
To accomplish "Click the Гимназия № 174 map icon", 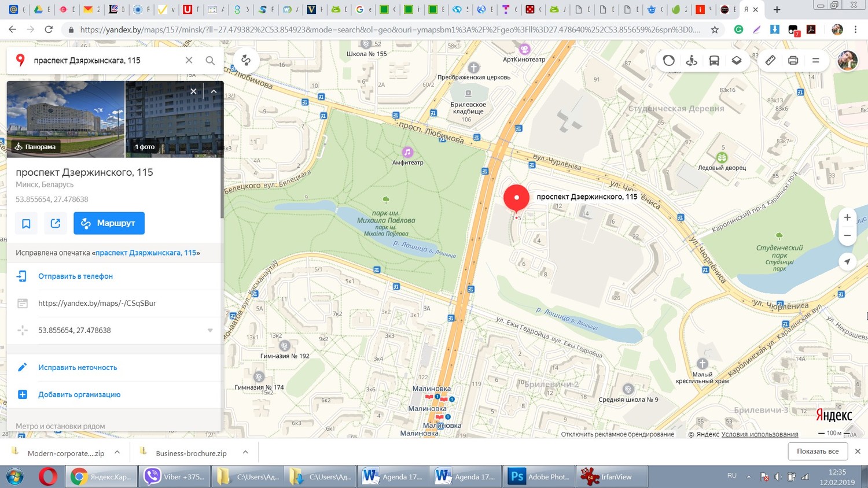I will pyautogui.click(x=259, y=377).
